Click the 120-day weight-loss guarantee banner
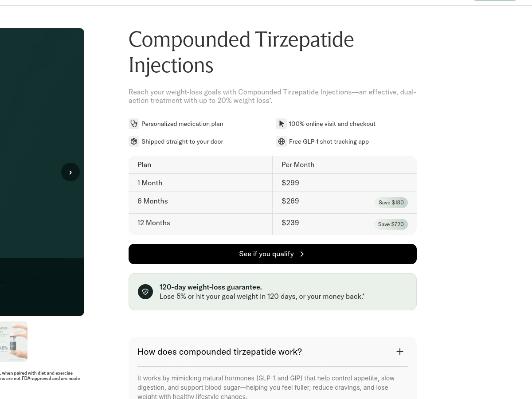 (x=273, y=292)
